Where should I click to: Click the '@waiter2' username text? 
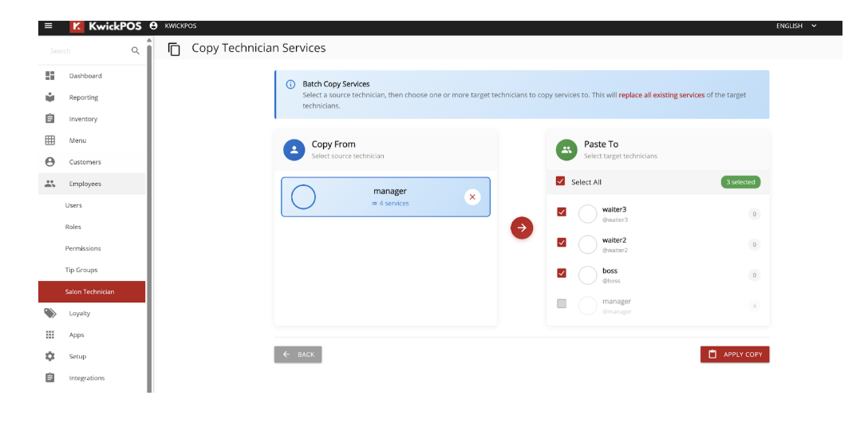tap(615, 251)
